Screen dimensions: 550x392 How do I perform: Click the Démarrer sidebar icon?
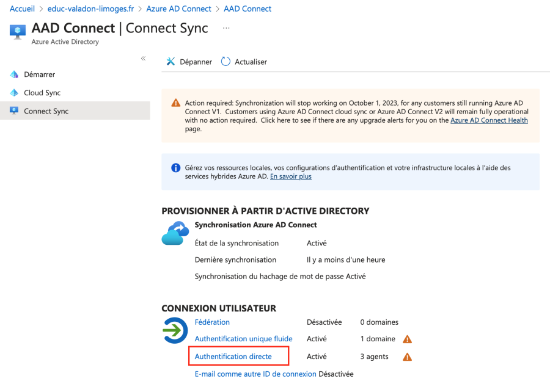(14, 74)
